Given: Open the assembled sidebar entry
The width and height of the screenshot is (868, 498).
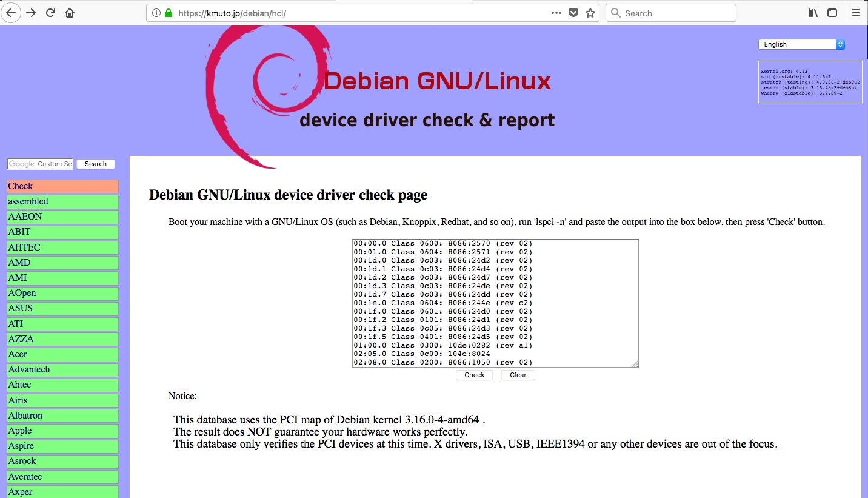Looking at the screenshot, I should pyautogui.click(x=62, y=201).
